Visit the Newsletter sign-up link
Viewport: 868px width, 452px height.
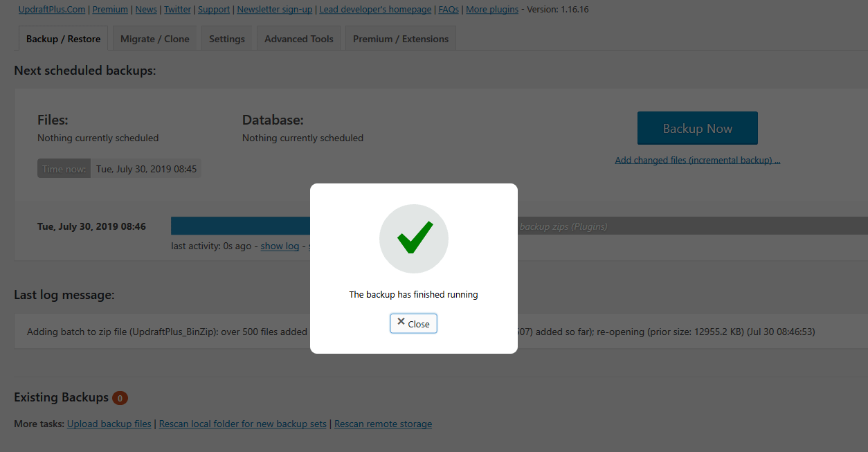click(275, 10)
